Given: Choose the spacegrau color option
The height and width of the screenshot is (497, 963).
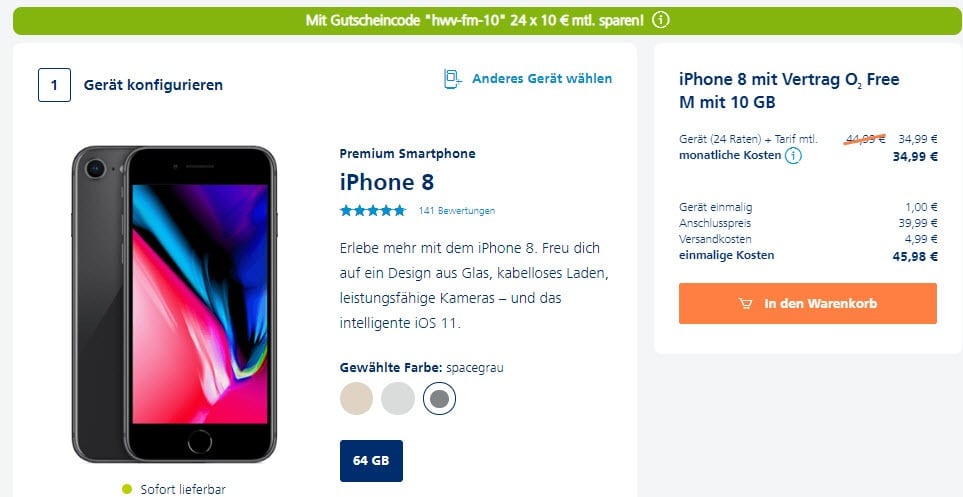Looking at the screenshot, I should (439, 398).
